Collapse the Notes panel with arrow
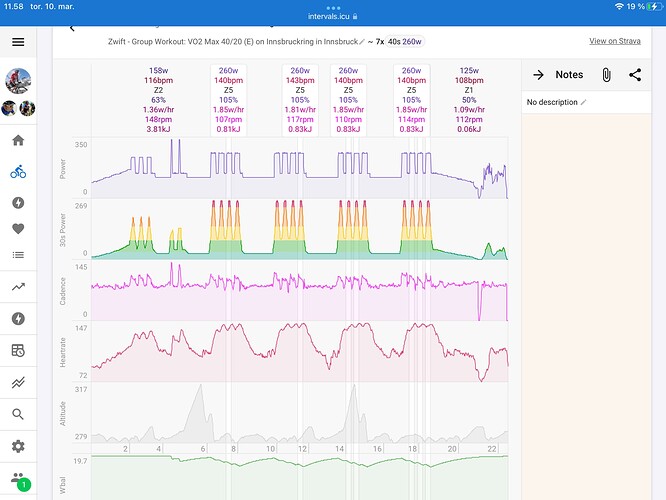666x500 pixels. [x=538, y=75]
